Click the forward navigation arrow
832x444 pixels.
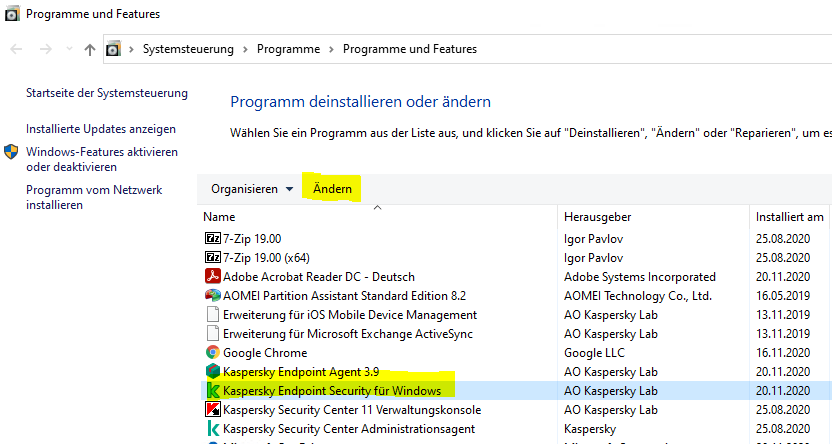point(46,49)
